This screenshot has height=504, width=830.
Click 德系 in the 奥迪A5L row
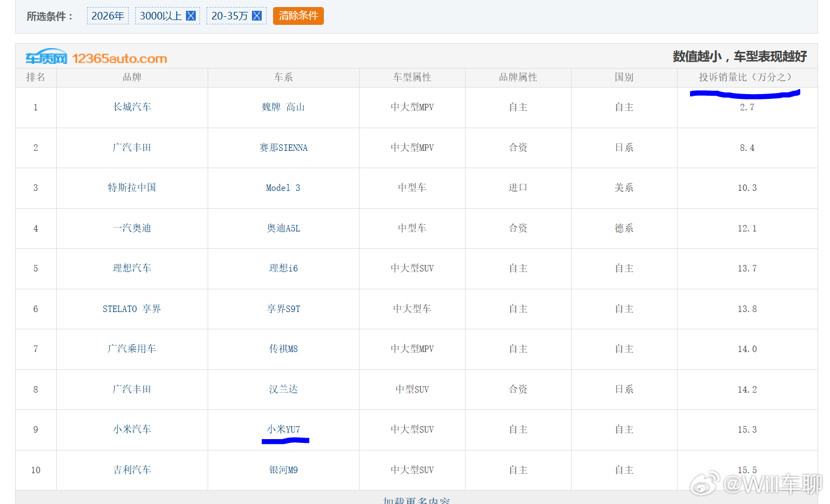pyautogui.click(x=624, y=228)
